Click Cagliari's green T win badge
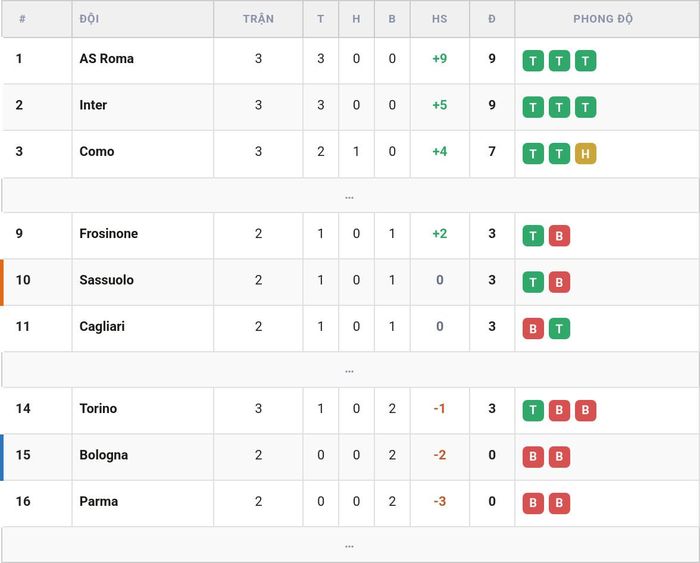700x563 pixels. pos(559,329)
